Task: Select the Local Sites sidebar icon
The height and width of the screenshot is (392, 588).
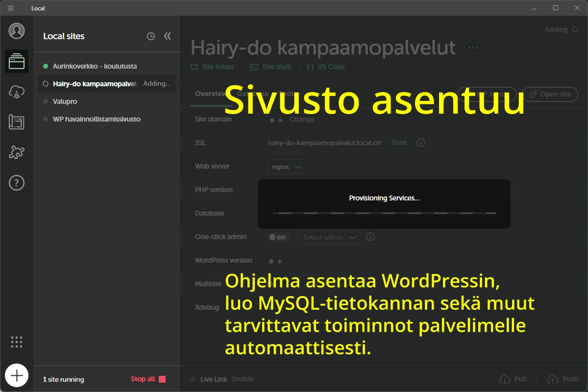Action: coord(17,61)
